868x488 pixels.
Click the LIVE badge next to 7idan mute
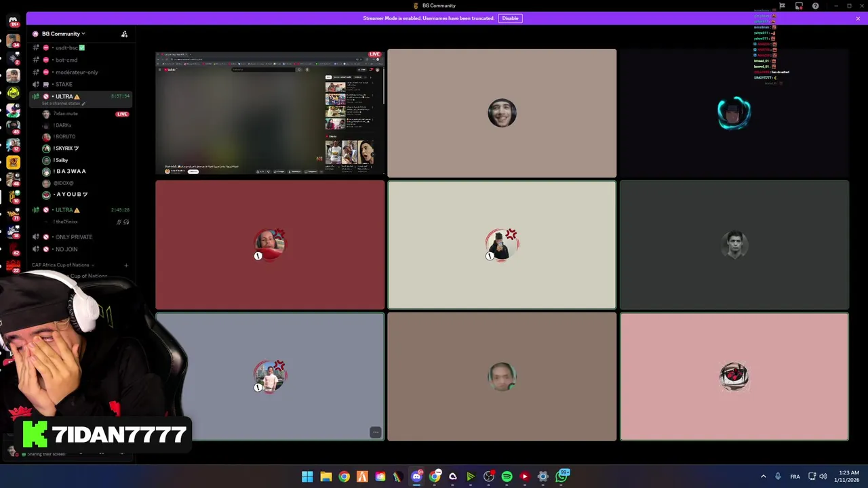tap(122, 114)
